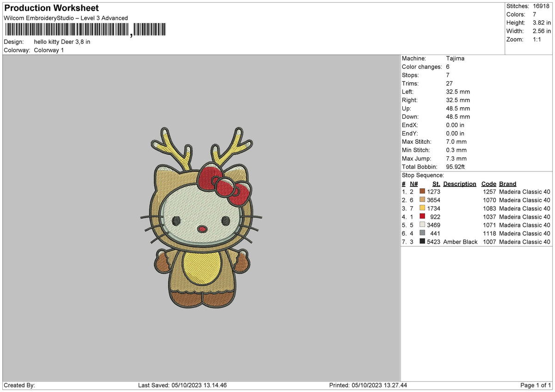Screen dimensions: 555x392
Task: Click the 'Stop Sequence:' heading
Action: 423,175
